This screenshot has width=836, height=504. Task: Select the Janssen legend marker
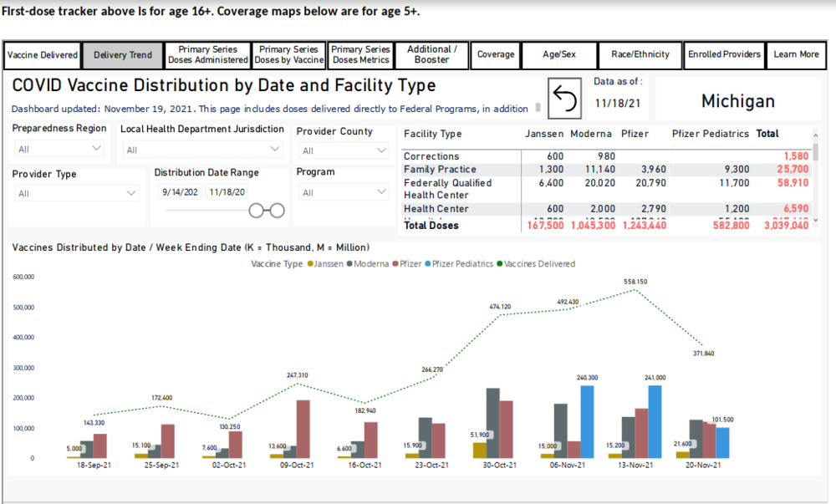[311, 264]
